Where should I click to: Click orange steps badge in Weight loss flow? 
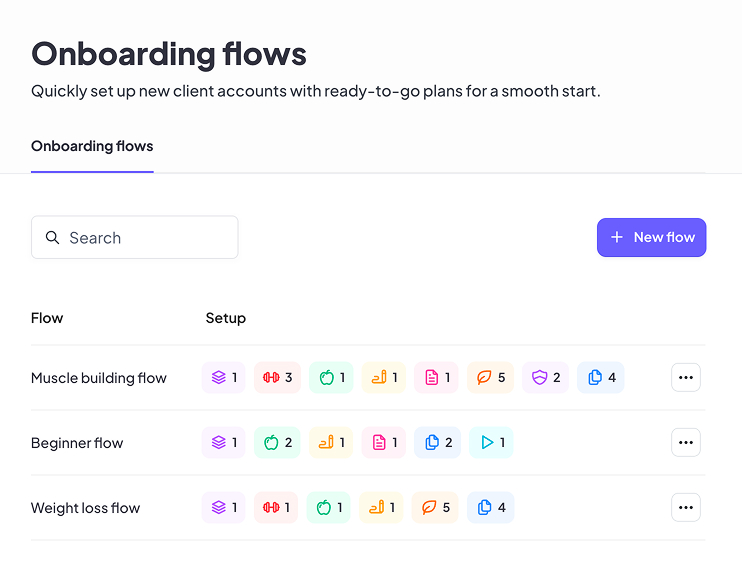(x=382, y=508)
